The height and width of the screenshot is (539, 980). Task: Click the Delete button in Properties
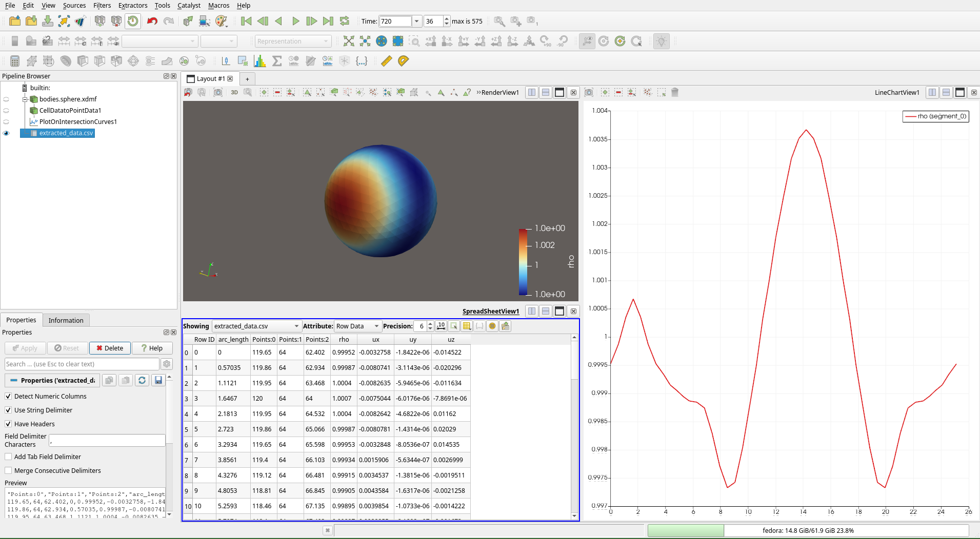[x=110, y=348]
